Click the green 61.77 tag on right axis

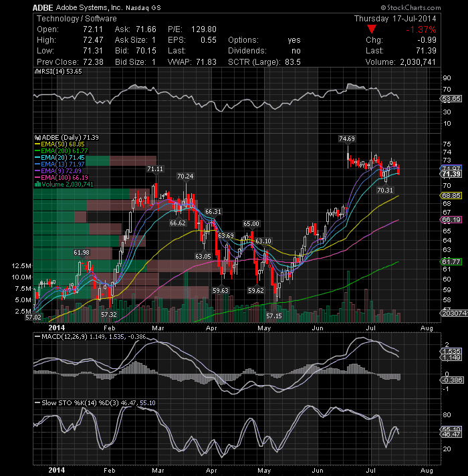(451, 261)
